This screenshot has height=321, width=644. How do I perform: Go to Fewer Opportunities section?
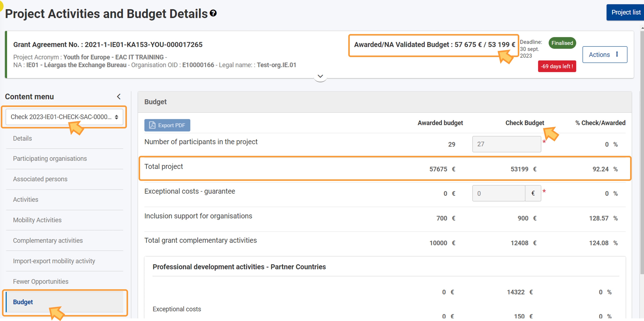pos(40,282)
